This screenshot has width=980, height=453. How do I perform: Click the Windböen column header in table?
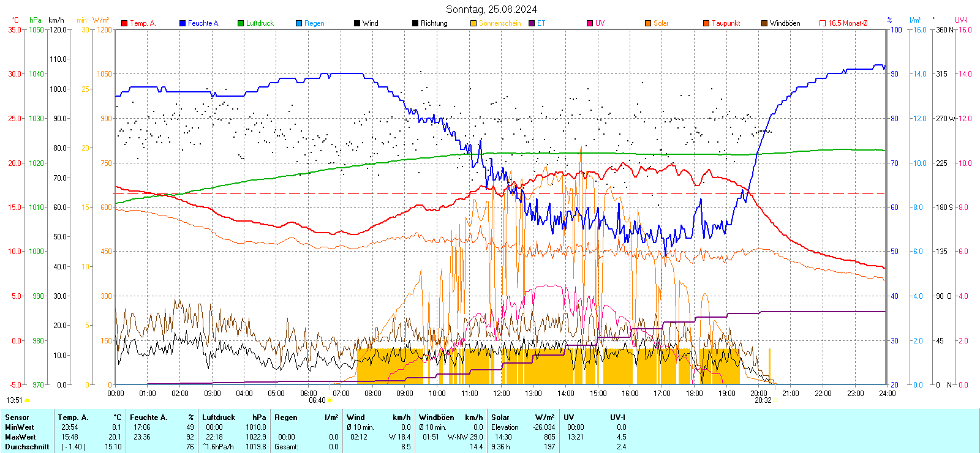point(436,417)
